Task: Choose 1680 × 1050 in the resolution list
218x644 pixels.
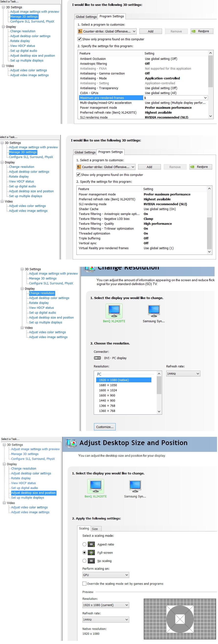Action: (108, 385)
